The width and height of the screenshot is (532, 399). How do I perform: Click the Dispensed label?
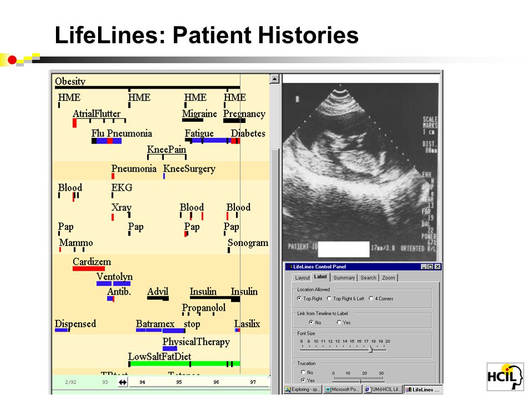[x=75, y=324]
